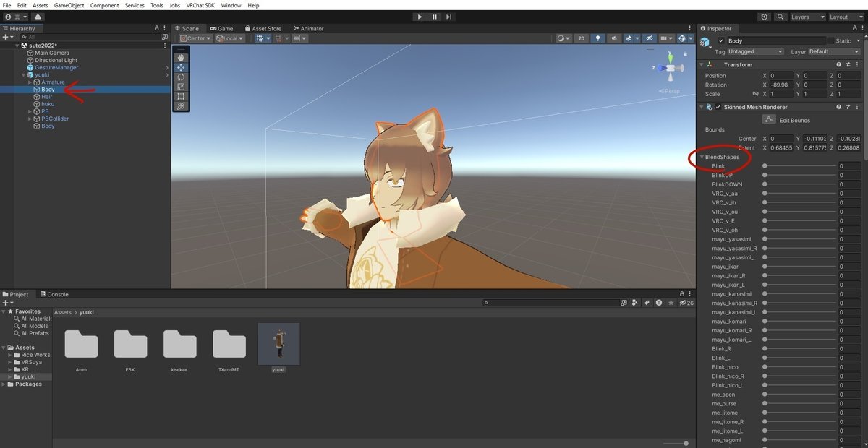Viewport: 868px width, 448px height.
Task: Toggle hidden packages count in Project panel
Action: tap(686, 303)
